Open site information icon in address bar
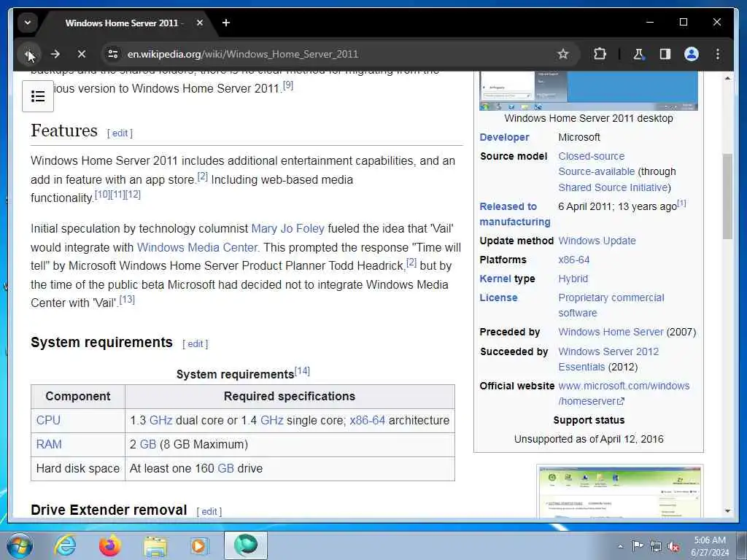Viewport: 747px width, 560px height. click(x=113, y=54)
